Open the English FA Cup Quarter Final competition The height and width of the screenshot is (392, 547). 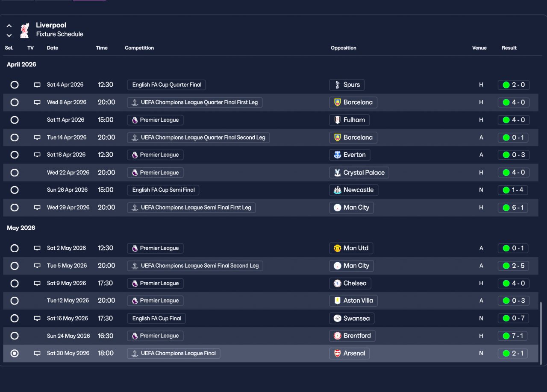(167, 85)
